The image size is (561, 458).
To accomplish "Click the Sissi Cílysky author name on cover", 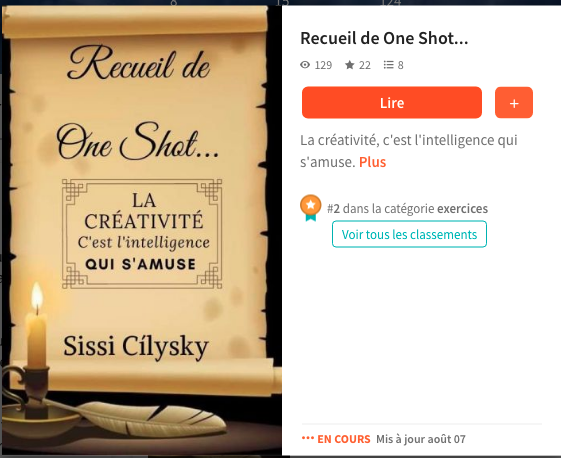I will 136,346.
